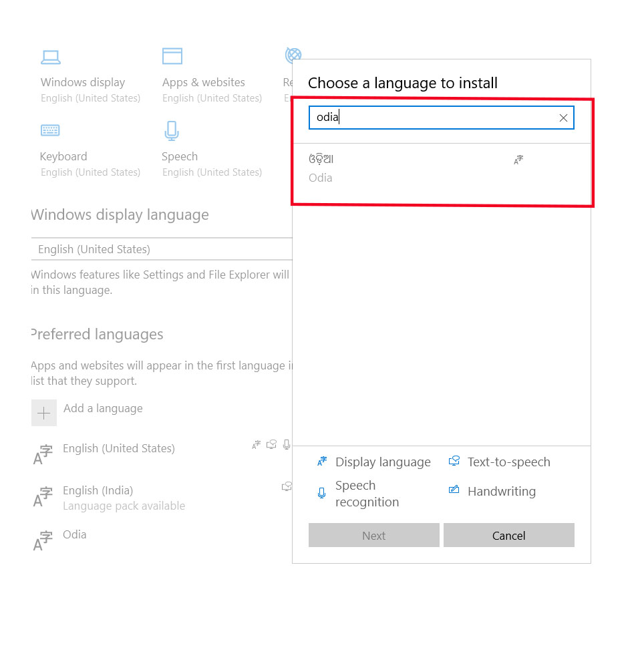The image size is (636, 672).
Task: Select English (India) in preferred languages list
Action: pos(162,497)
